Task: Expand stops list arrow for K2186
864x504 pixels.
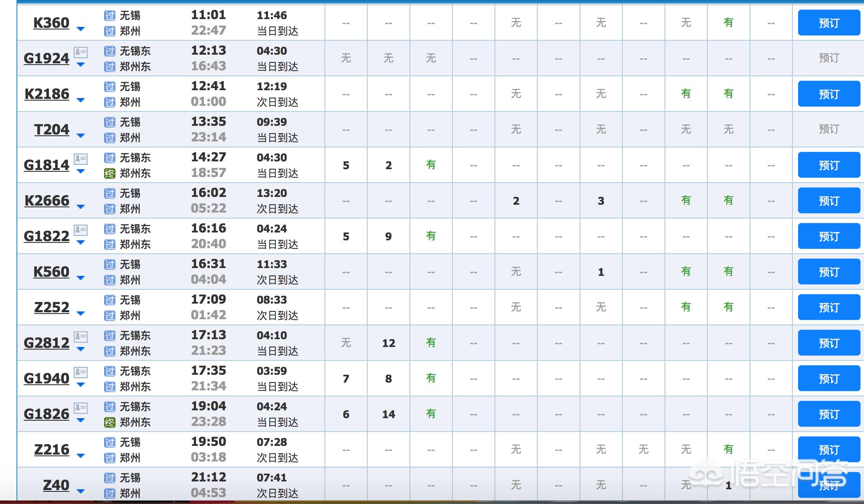Action: click(x=81, y=100)
